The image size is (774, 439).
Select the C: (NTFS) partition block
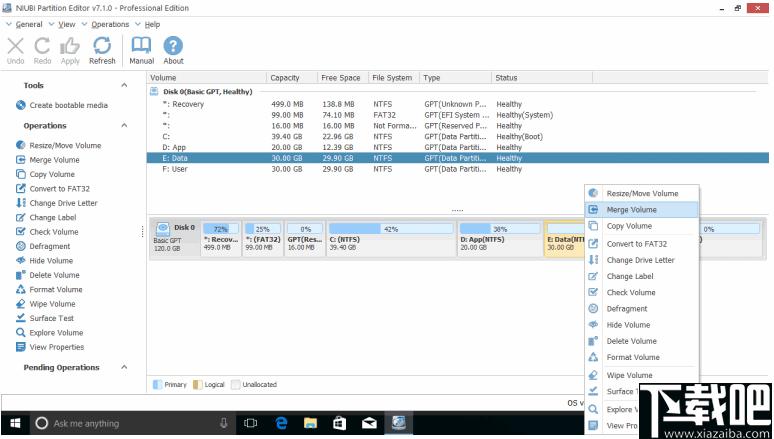(x=391, y=238)
